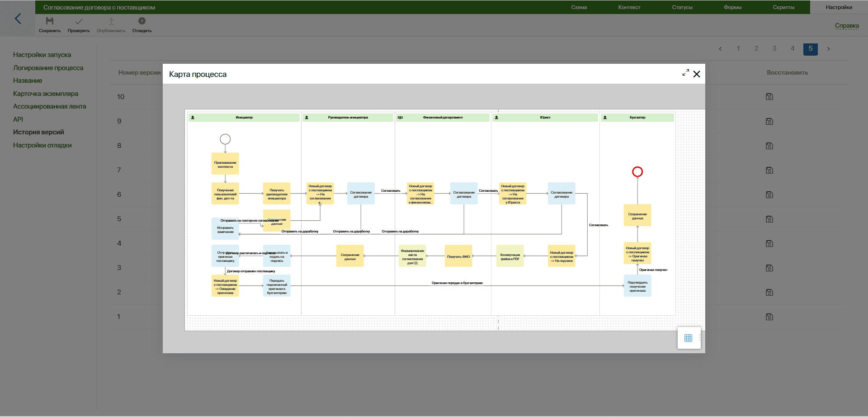This screenshot has width=868, height=417.
Task: Click the back arrow icon
Action: tap(18, 19)
